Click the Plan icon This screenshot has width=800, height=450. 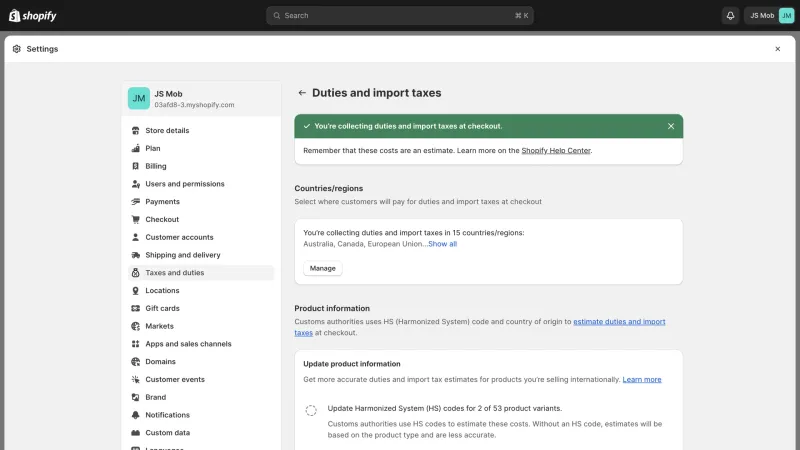[x=135, y=148]
